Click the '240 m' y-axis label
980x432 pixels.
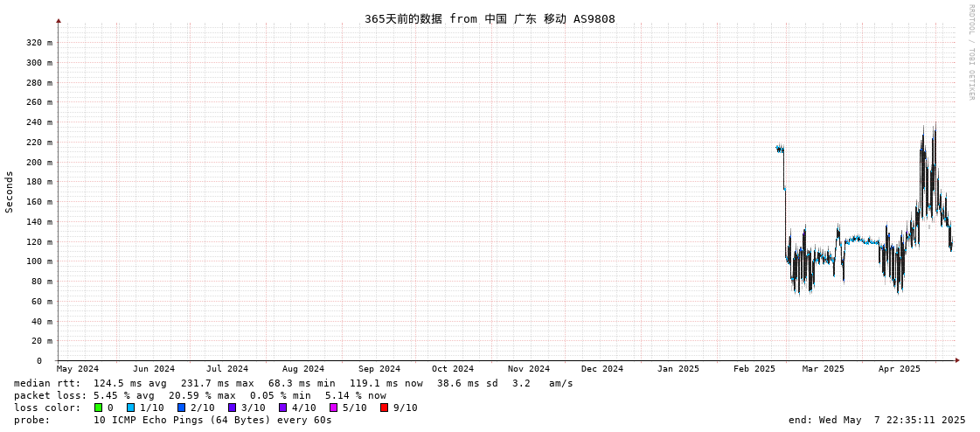point(38,122)
